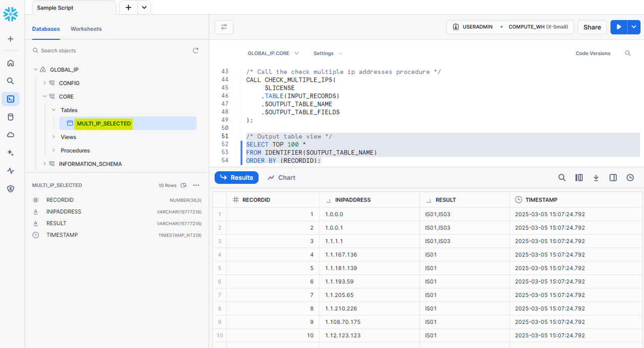This screenshot has width=644, height=348.
Task: Click RECORDID in the column details list
Action: pyautogui.click(x=60, y=200)
